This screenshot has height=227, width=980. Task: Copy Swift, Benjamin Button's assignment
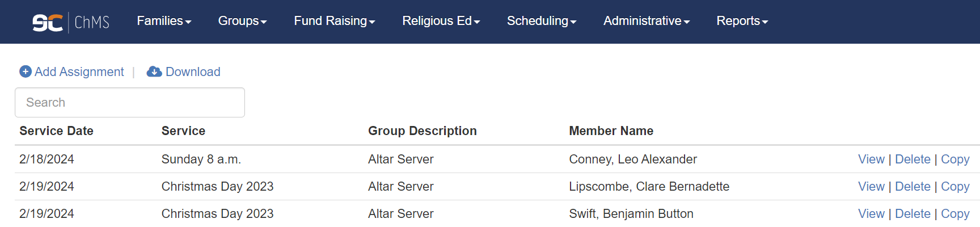(955, 214)
